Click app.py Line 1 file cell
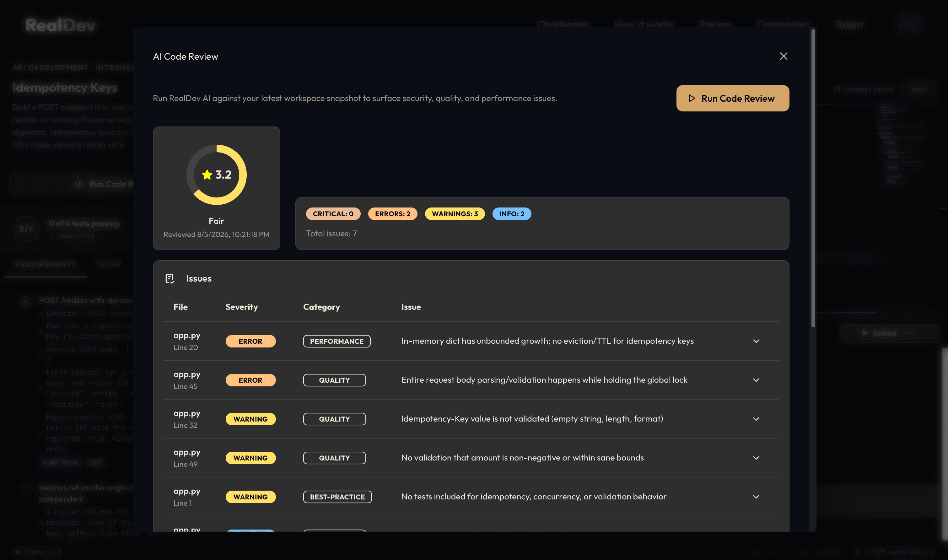Viewport: 948px width, 560px height. [187, 497]
